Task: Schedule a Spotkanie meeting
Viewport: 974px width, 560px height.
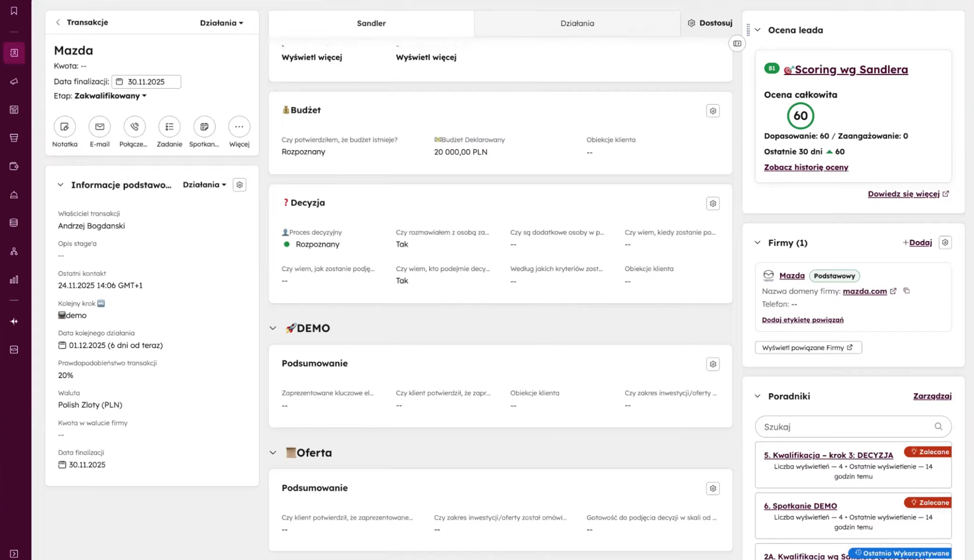Action: click(x=204, y=126)
